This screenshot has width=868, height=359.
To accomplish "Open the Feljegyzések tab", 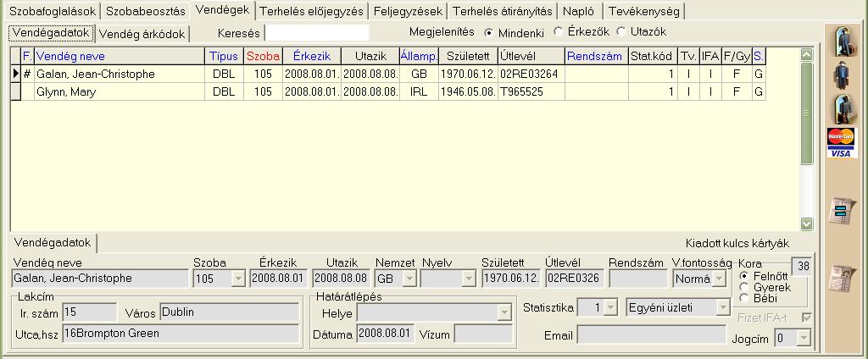I will coord(408,10).
